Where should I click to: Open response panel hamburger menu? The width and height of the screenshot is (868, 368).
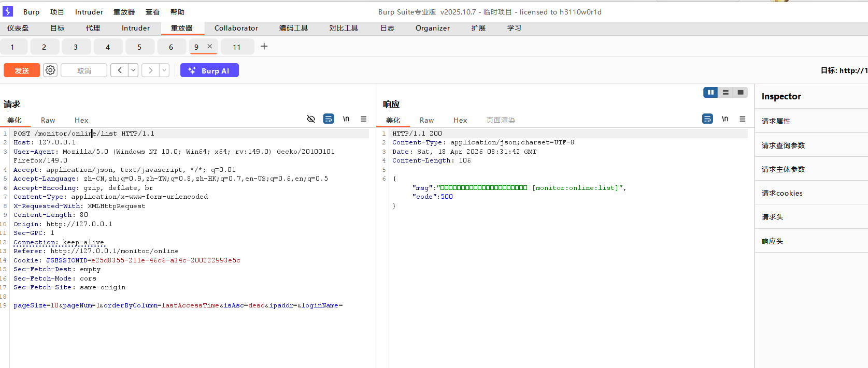[743, 119]
